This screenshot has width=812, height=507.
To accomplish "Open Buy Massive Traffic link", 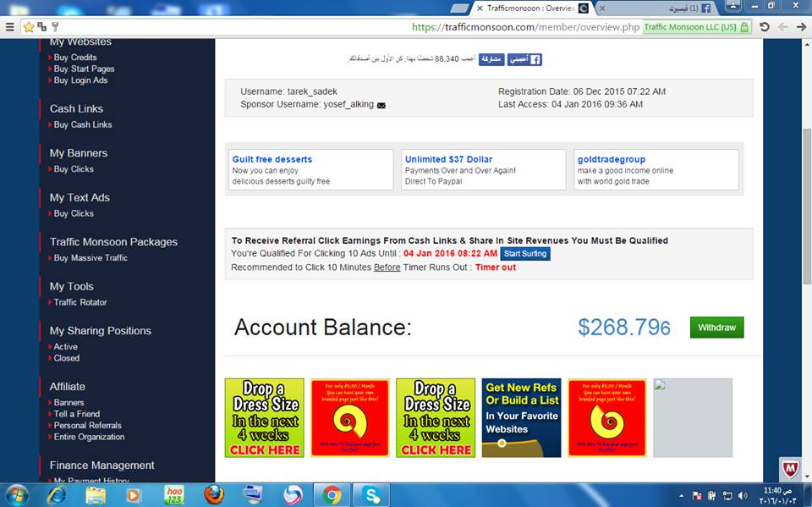I will click(x=91, y=258).
